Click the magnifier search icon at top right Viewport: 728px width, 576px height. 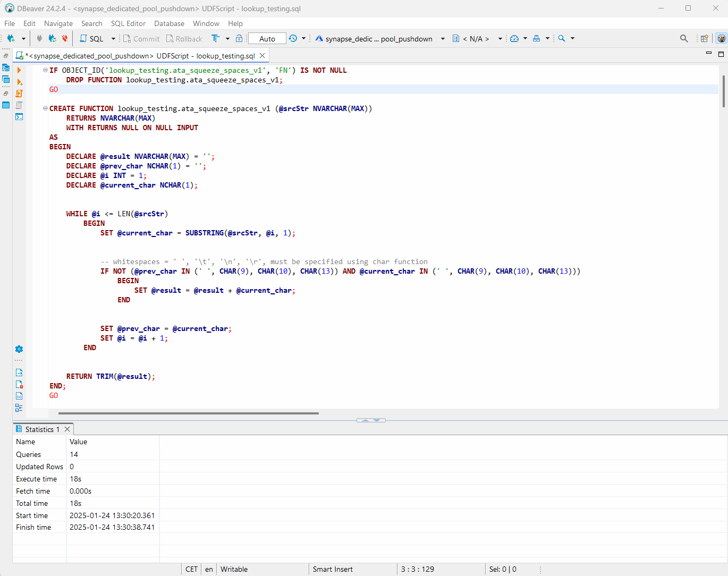(x=684, y=39)
